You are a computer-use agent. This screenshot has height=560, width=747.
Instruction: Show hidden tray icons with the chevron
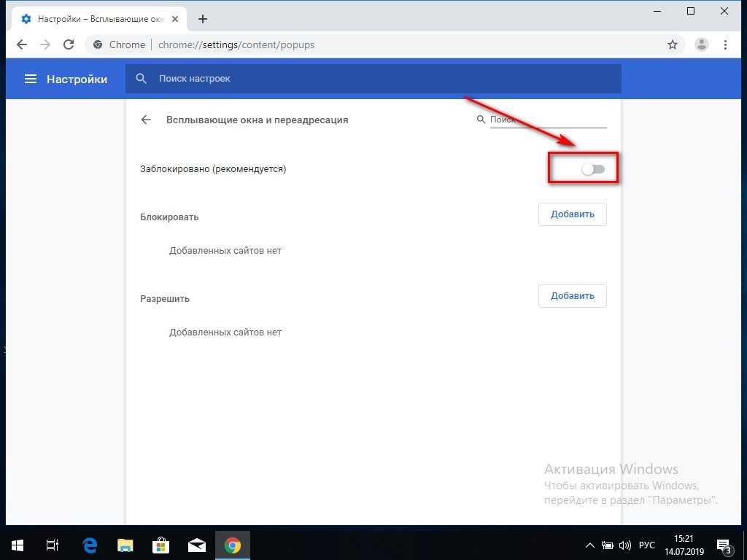(x=589, y=545)
